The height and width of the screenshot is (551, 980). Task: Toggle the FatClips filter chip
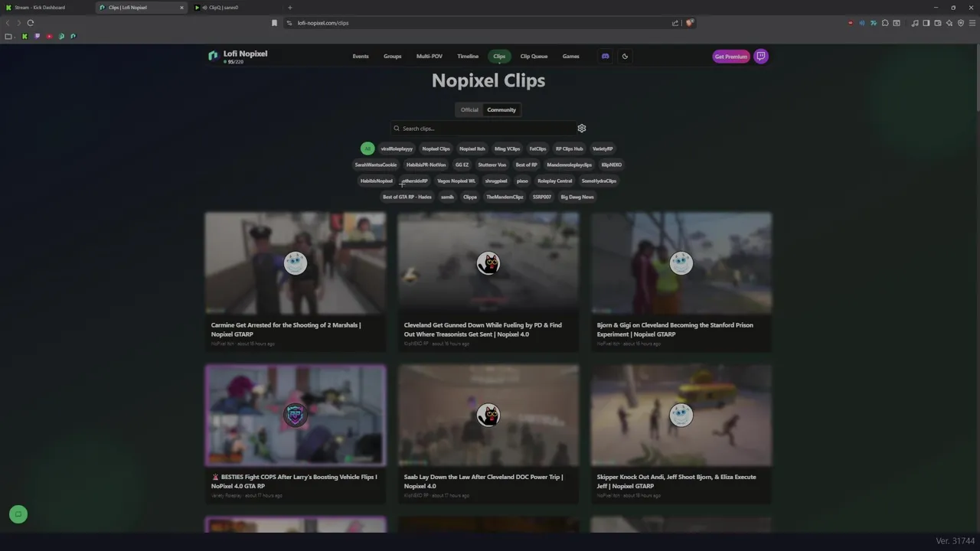click(537, 148)
